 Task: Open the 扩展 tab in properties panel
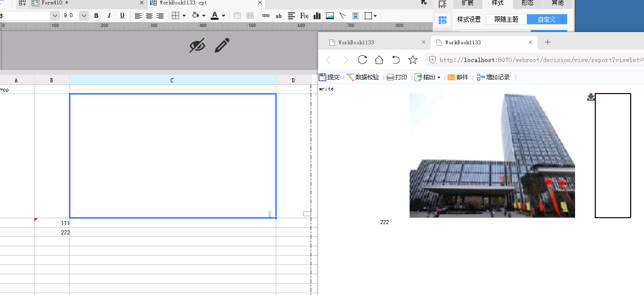tap(467, 3)
